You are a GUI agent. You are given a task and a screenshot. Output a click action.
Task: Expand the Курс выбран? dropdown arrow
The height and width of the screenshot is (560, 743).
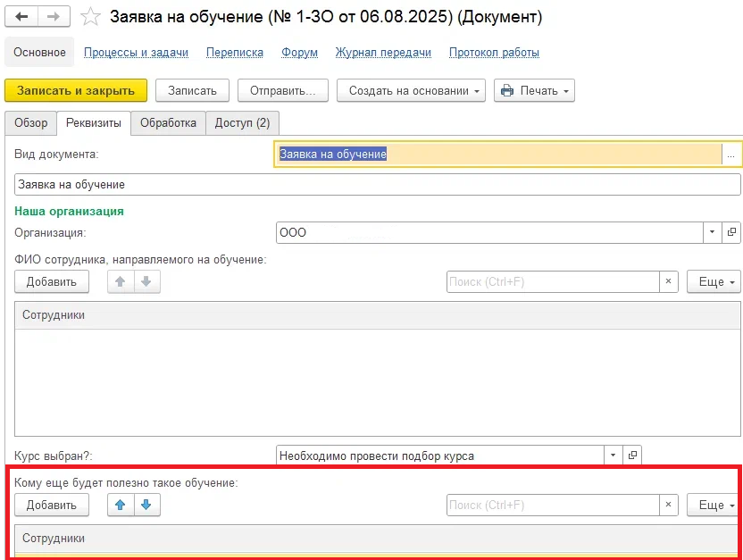pos(614,456)
